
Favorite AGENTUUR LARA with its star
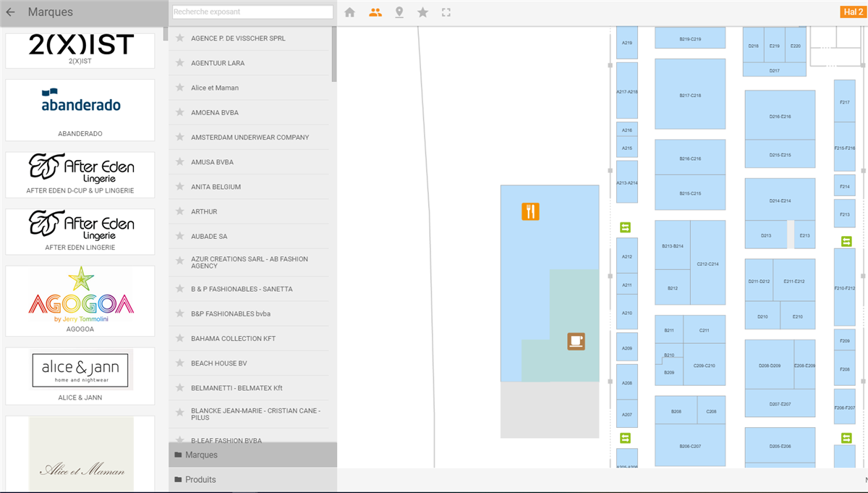coord(180,63)
